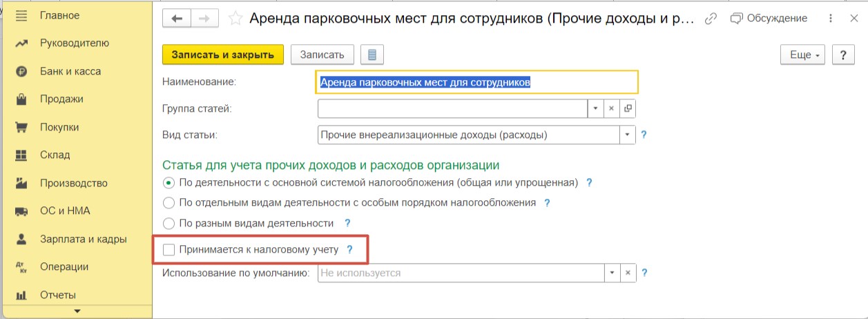Screen dimensions: 868x319
Task: Click help icon next to Вид статьи
Action: coord(645,135)
